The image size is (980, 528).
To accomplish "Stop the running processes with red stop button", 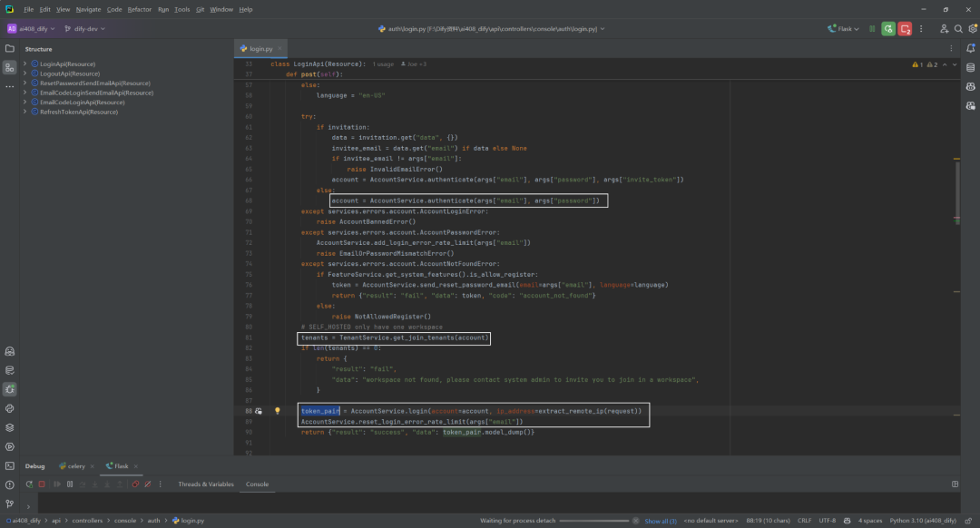I will [x=905, y=29].
